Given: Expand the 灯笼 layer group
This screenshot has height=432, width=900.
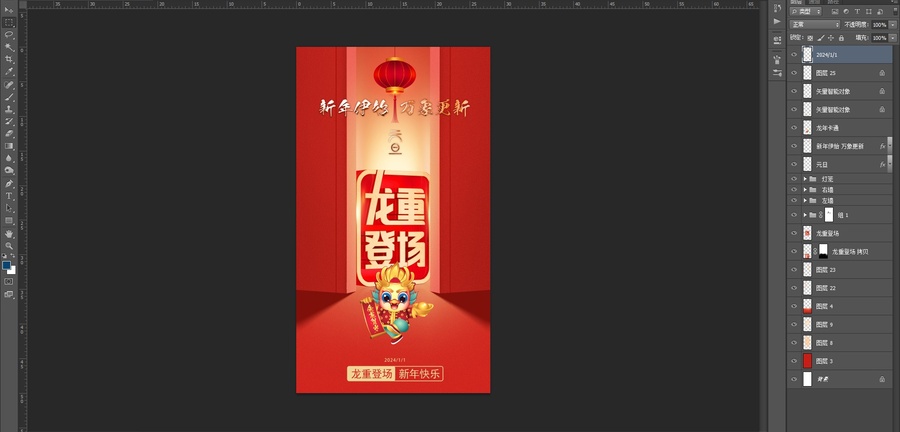Looking at the screenshot, I should 805,179.
